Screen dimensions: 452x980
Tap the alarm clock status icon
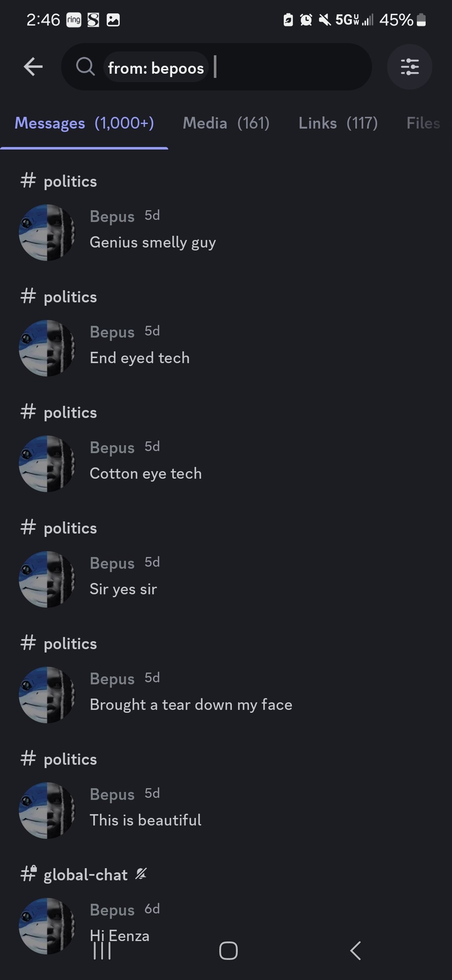coord(306,20)
